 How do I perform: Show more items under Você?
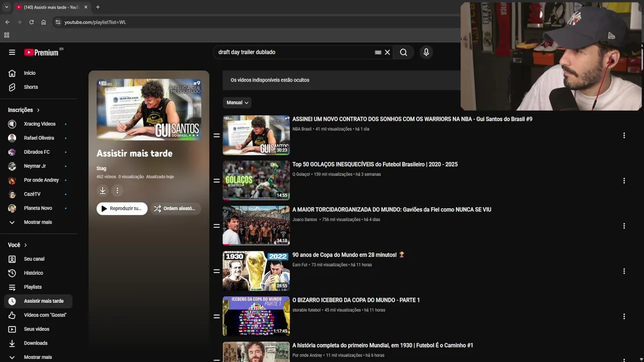(x=38, y=357)
